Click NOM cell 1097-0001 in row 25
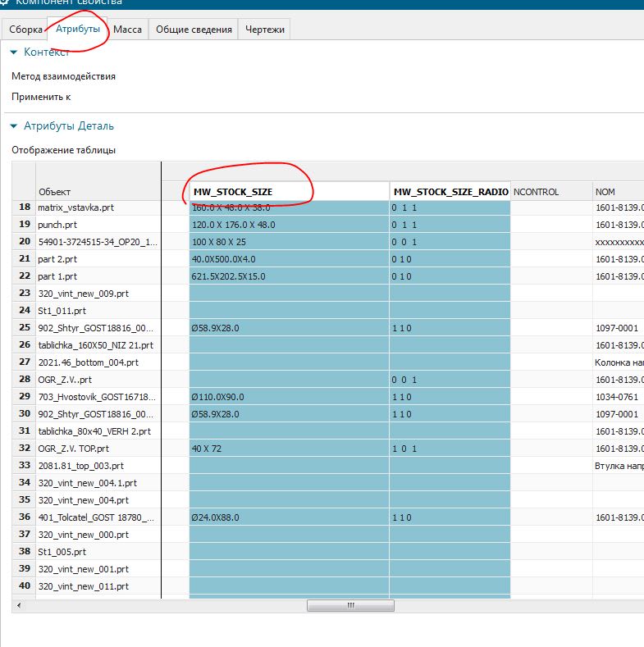 click(x=619, y=328)
